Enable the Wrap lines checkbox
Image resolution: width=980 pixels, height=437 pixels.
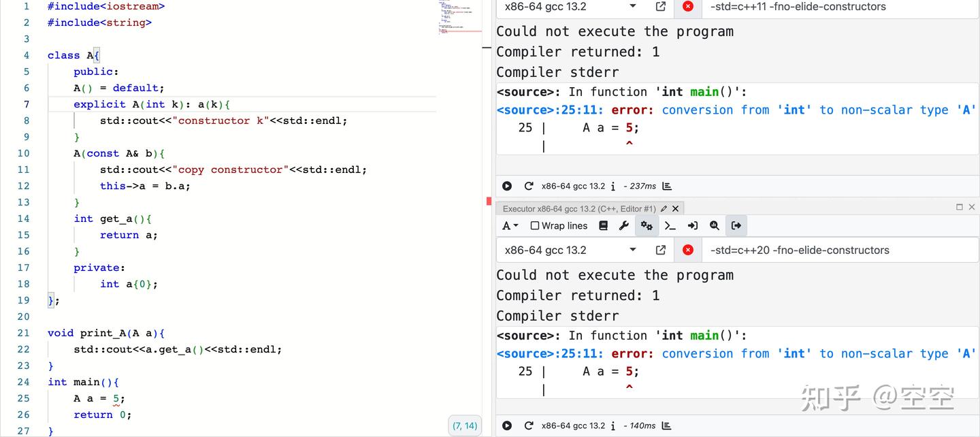click(536, 225)
